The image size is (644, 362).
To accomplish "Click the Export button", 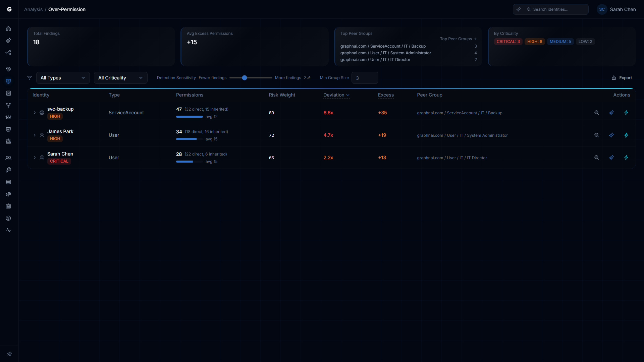I will (x=622, y=77).
